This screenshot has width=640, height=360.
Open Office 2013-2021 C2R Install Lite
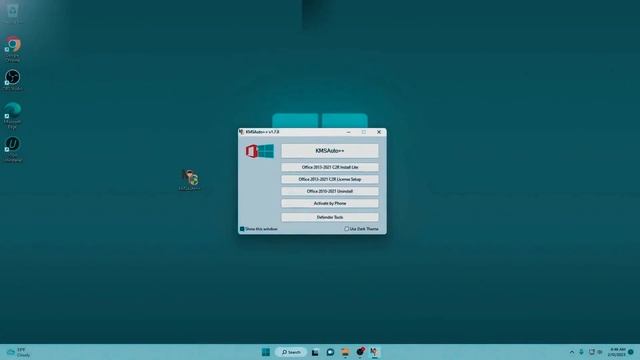330,167
